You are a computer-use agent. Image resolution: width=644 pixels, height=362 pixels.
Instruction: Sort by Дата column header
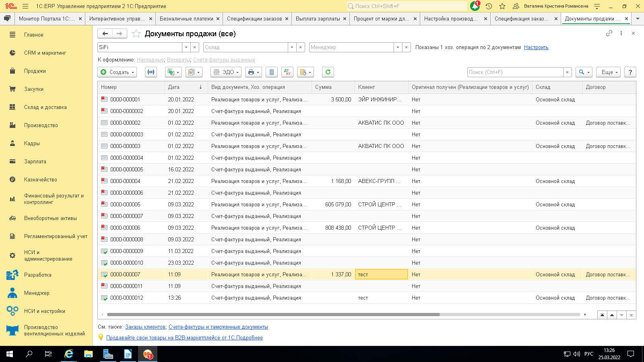coord(186,87)
